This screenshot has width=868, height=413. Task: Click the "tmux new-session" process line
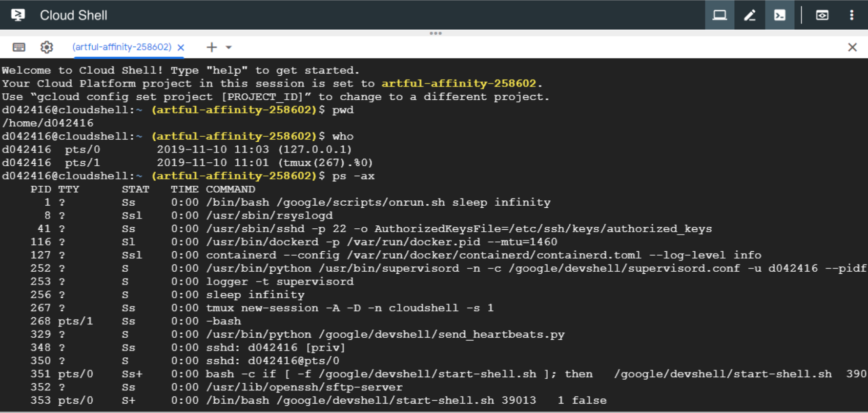262,308
